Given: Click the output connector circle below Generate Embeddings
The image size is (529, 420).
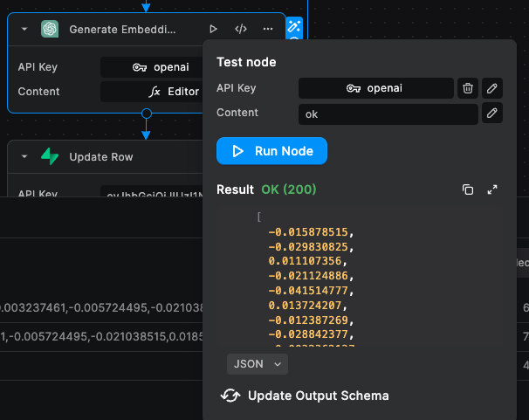Looking at the screenshot, I should click(x=146, y=114).
